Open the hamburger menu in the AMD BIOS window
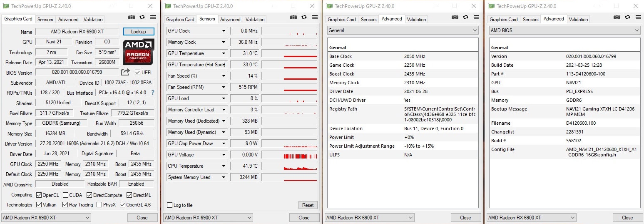644x224 pixels. (639, 17)
